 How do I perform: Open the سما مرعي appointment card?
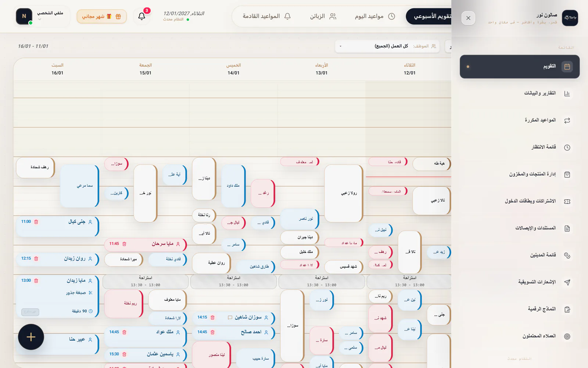tap(79, 186)
